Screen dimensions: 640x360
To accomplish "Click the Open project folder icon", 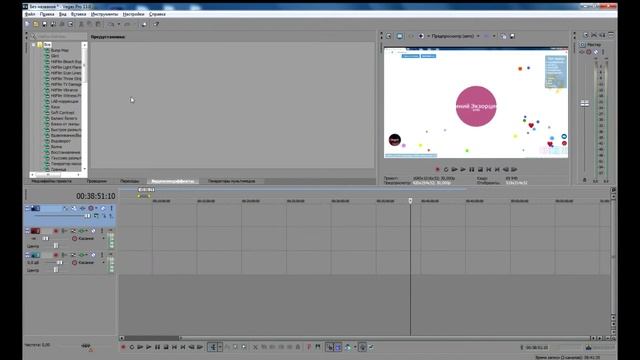I will click(36, 24).
